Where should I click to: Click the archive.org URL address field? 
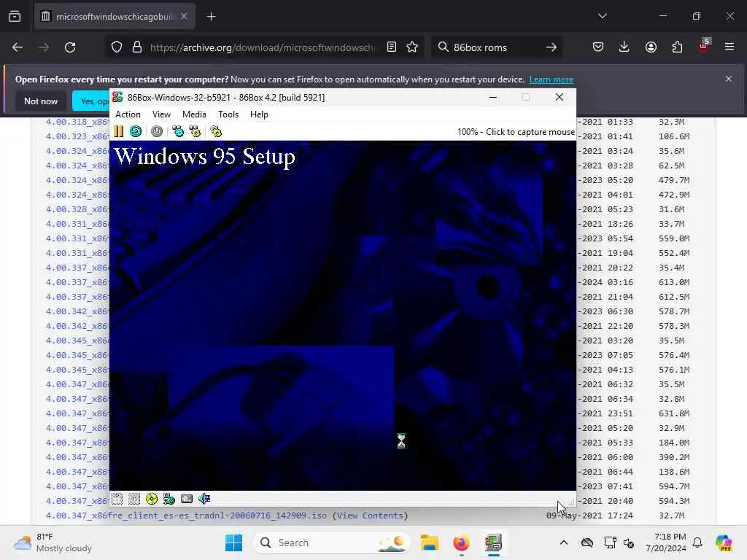tap(263, 47)
